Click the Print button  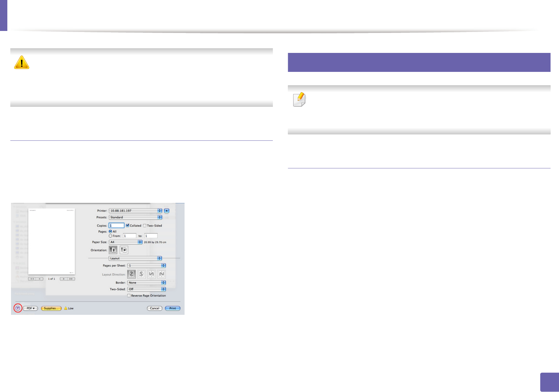point(173,308)
